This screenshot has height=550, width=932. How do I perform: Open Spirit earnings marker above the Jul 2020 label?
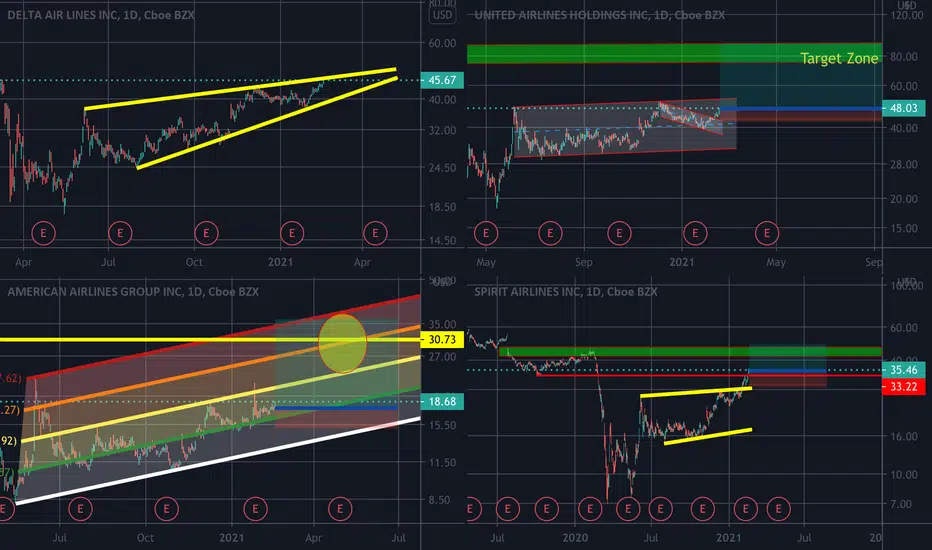click(660, 509)
